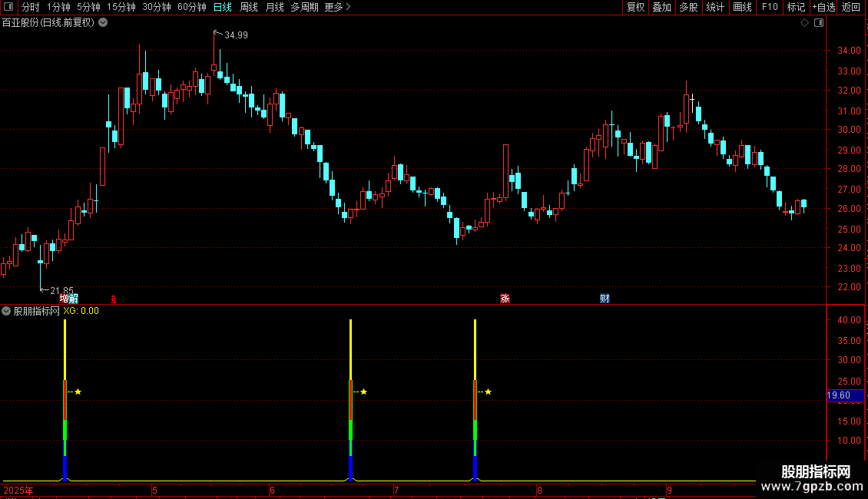Click the 2025年 date axis label
Viewport: 868px width, 499px height.
tap(18, 491)
